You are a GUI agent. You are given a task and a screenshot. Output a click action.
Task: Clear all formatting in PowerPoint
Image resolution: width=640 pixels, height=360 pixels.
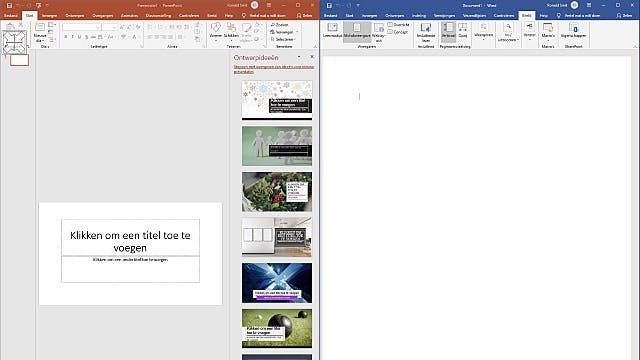138,27
